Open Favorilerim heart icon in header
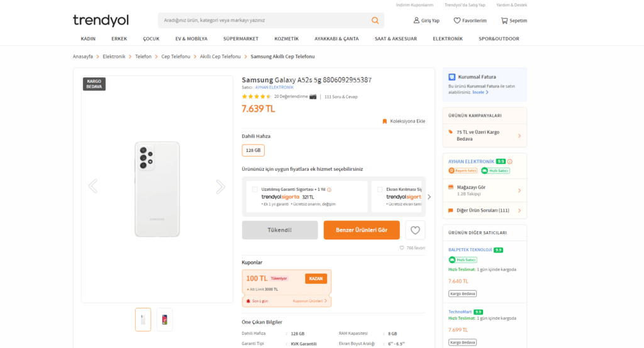The width and height of the screenshot is (644, 348). coord(457,21)
